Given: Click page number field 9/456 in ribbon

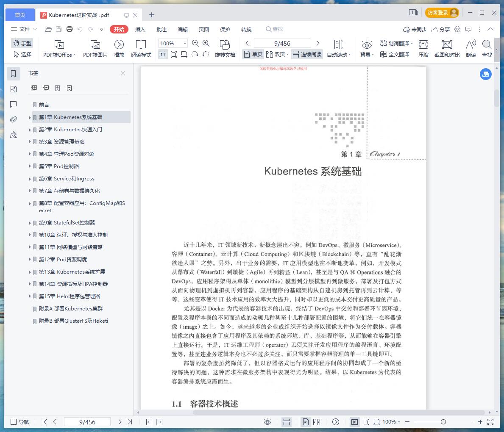Looking at the screenshot, I should (282, 43).
